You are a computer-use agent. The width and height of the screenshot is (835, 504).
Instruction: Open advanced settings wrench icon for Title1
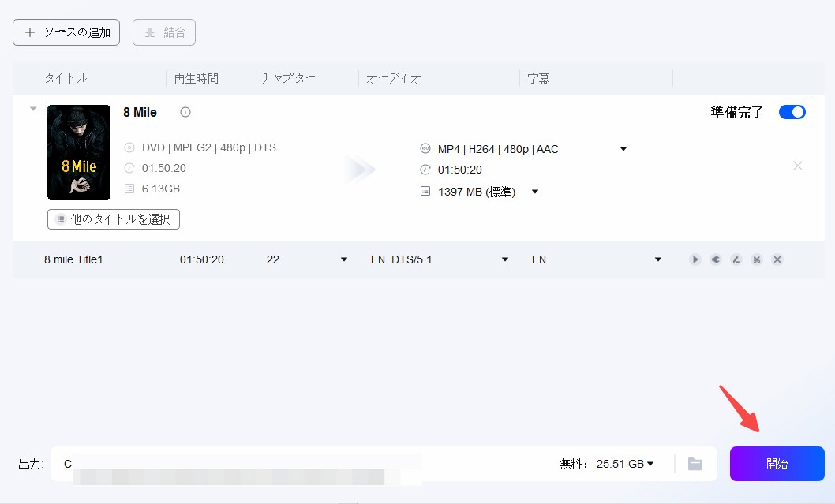pos(716,259)
